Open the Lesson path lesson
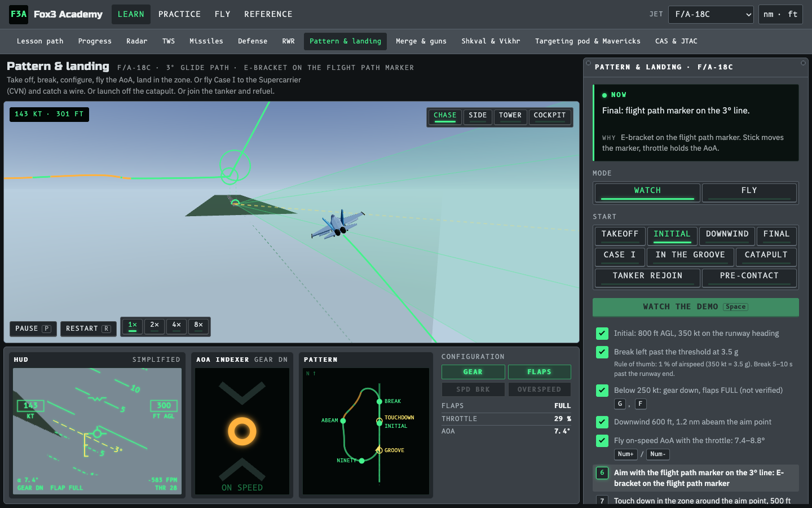 [x=40, y=41]
